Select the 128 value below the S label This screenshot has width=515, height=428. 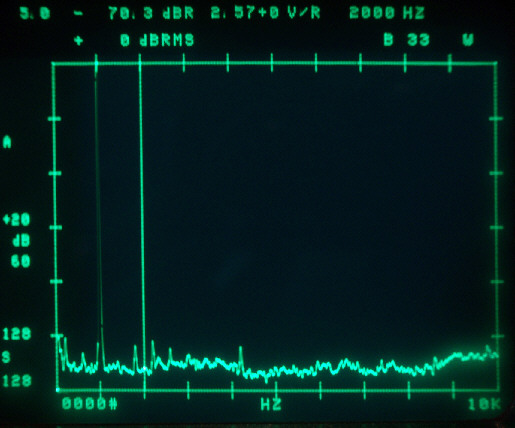point(17,380)
